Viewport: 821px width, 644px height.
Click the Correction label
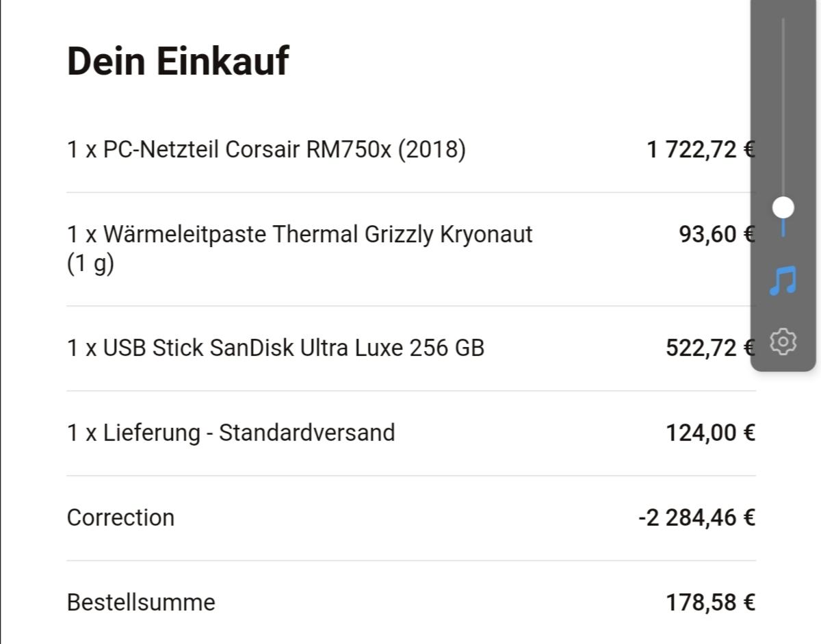click(x=120, y=517)
